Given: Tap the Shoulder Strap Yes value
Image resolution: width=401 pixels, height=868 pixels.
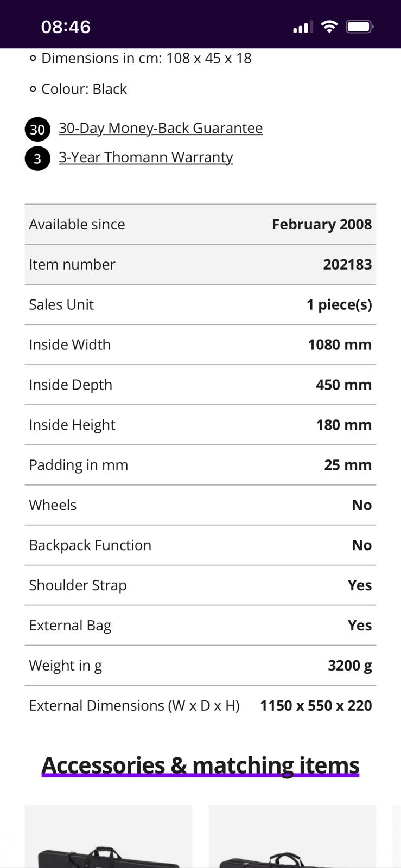Looking at the screenshot, I should pos(360,585).
